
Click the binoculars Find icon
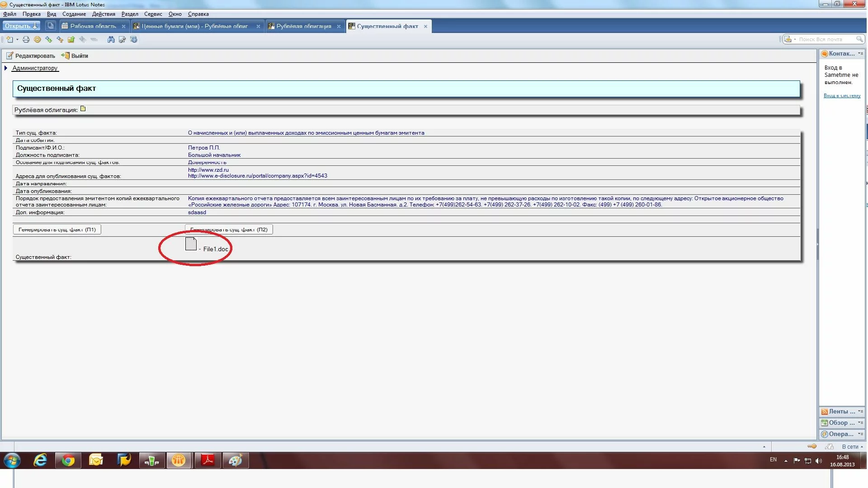pos(111,40)
